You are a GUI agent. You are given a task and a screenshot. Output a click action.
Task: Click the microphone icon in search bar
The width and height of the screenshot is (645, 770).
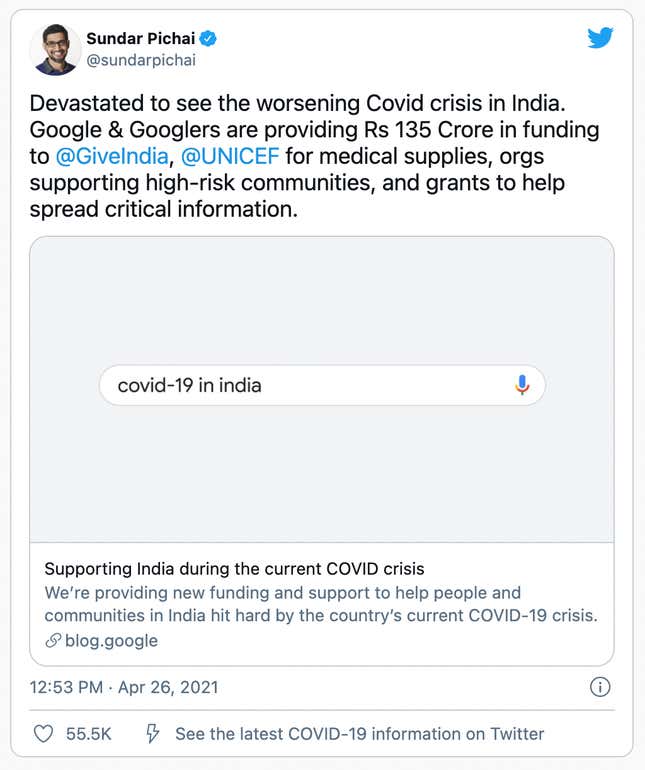pos(522,385)
